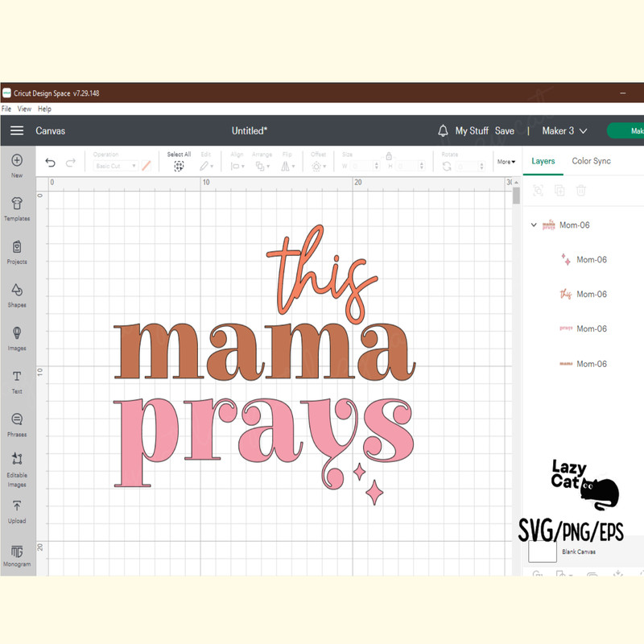This screenshot has height=644, width=644.
Task: Open the Phrases panel
Action: 17,419
